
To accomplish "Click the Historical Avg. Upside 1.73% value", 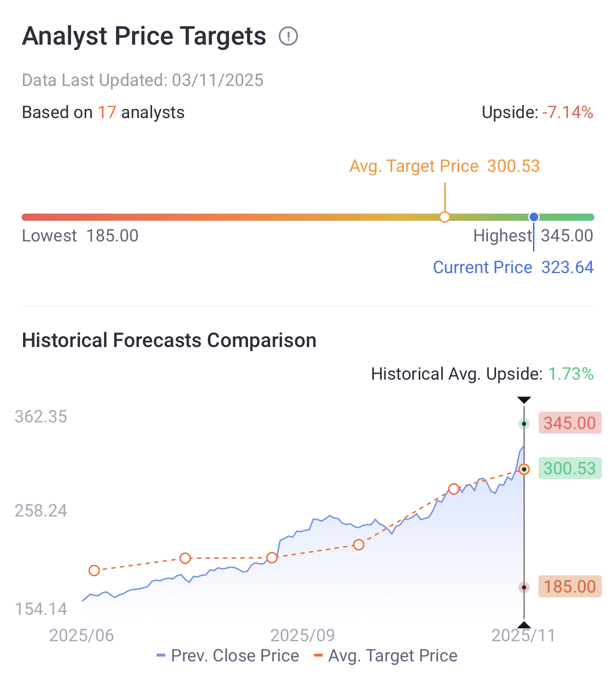I will pos(571,374).
